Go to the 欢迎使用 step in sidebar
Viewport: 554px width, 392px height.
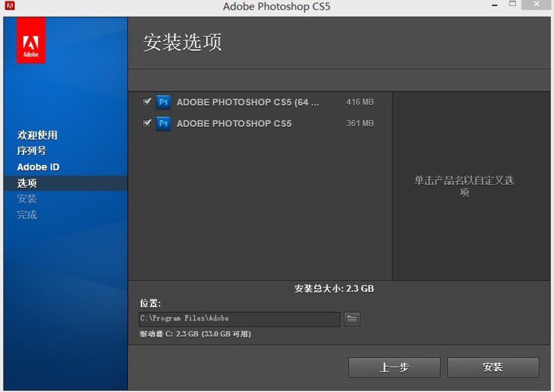click(x=37, y=135)
